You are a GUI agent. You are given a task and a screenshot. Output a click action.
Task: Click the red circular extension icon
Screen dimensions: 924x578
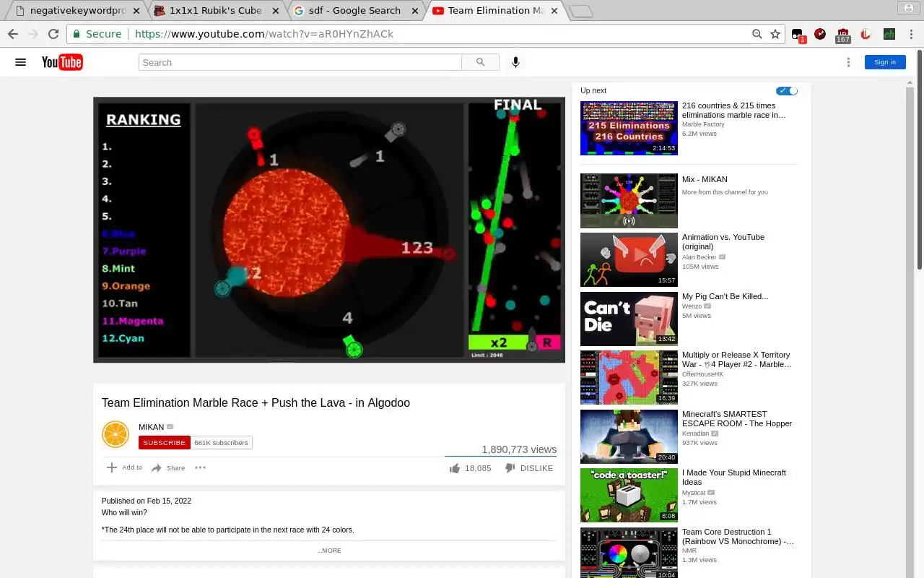pos(820,34)
